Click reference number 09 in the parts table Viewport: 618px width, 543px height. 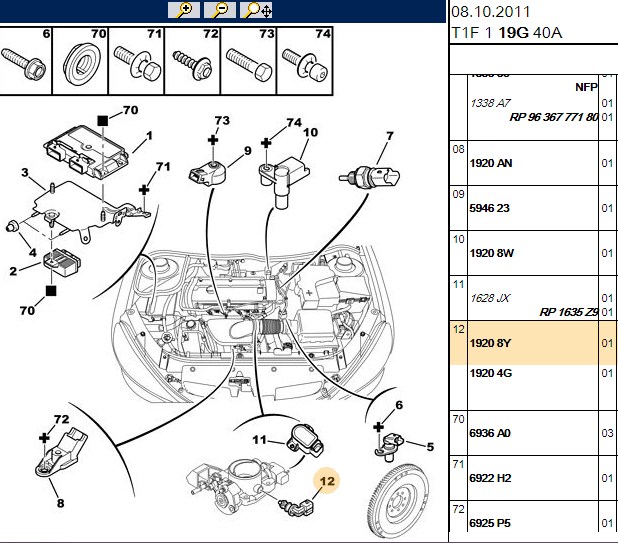[x=458, y=194]
